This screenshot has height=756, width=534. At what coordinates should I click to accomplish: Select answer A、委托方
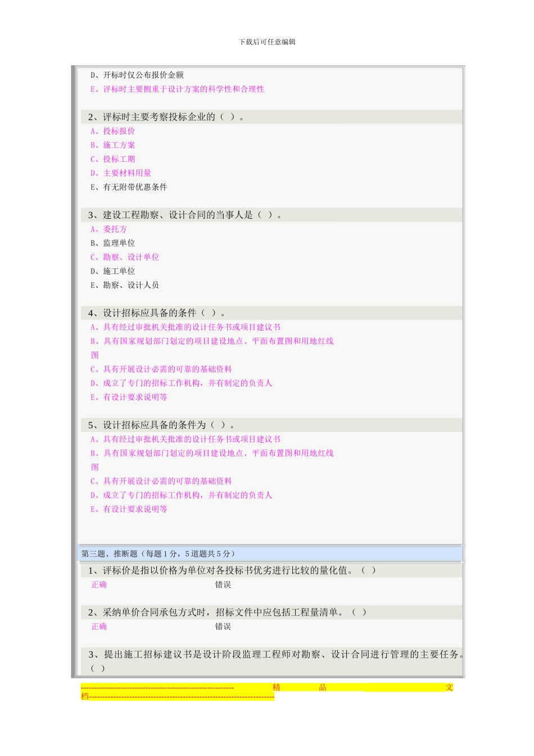[108, 229]
